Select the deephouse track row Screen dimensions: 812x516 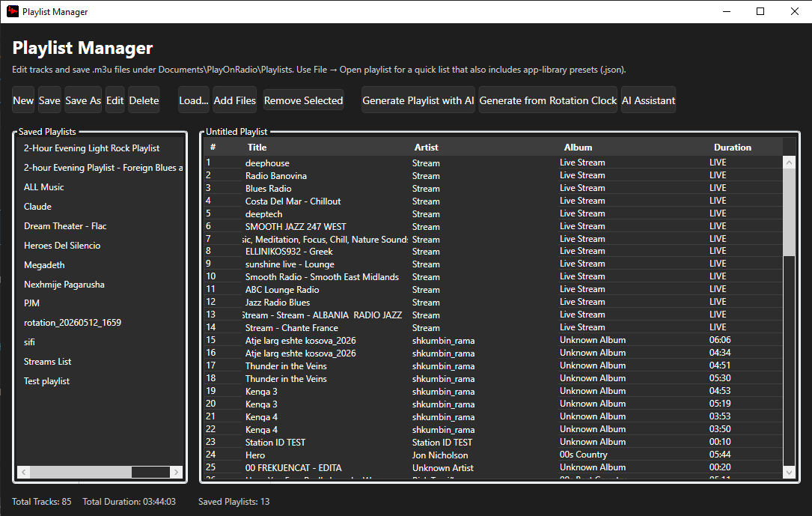tap(493, 163)
